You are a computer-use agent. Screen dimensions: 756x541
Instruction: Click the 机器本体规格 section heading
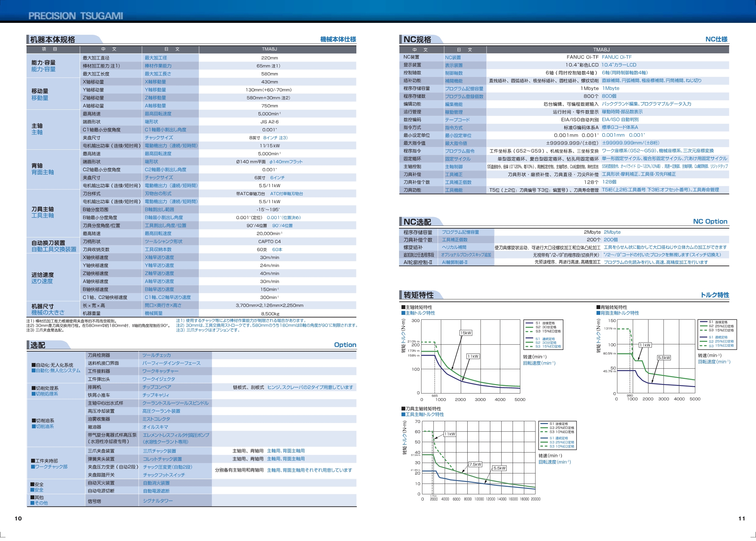pyautogui.click(x=53, y=40)
